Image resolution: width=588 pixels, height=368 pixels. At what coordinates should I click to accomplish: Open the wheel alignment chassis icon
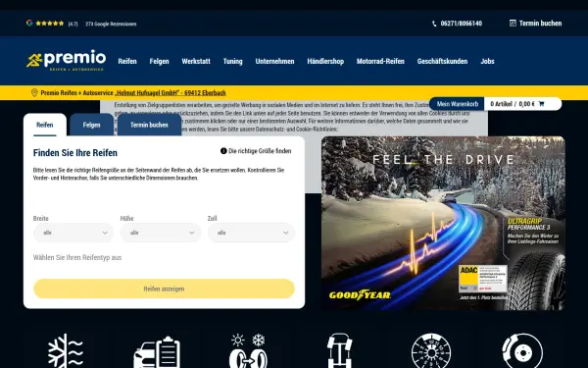[339, 350]
